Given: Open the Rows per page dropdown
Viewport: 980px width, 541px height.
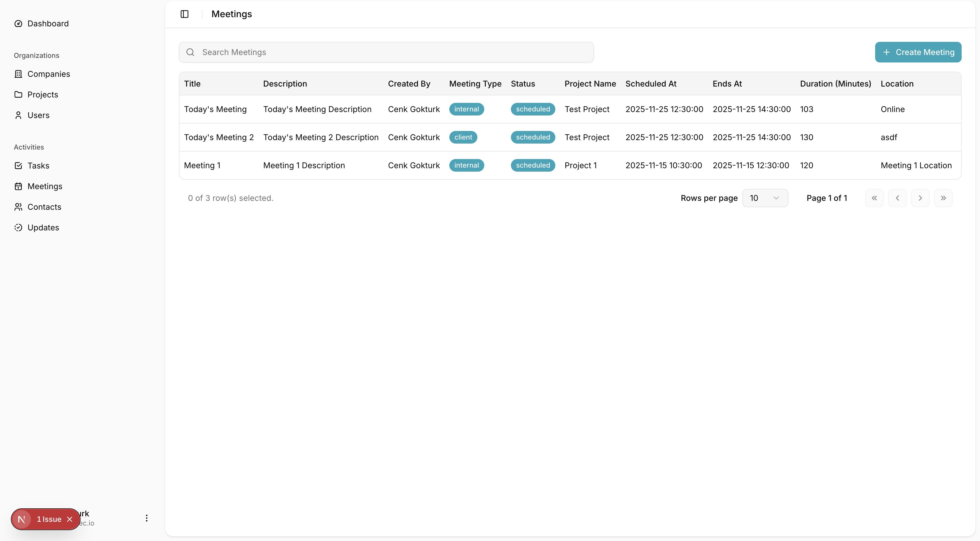Looking at the screenshot, I should pos(765,198).
